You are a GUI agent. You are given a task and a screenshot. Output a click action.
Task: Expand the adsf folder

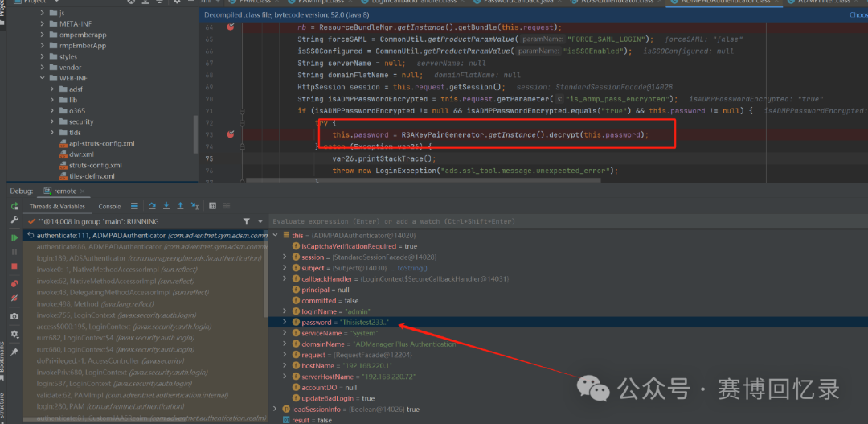tap(52, 89)
